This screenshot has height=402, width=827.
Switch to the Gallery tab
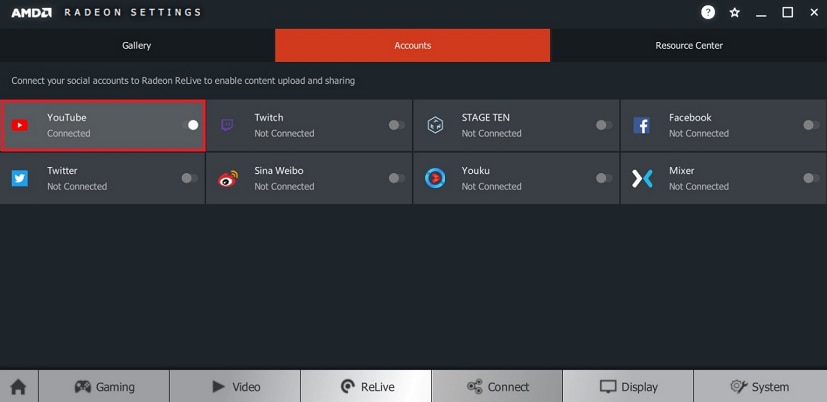[137, 45]
